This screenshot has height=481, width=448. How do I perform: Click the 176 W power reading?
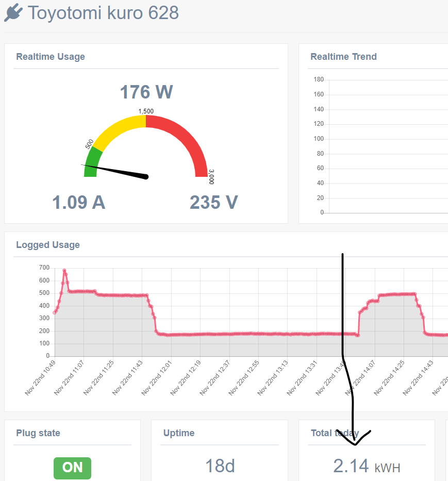point(146,92)
